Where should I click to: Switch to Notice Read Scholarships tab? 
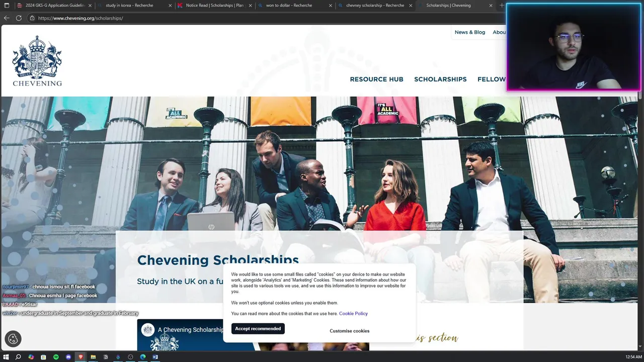[x=215, y=6]
